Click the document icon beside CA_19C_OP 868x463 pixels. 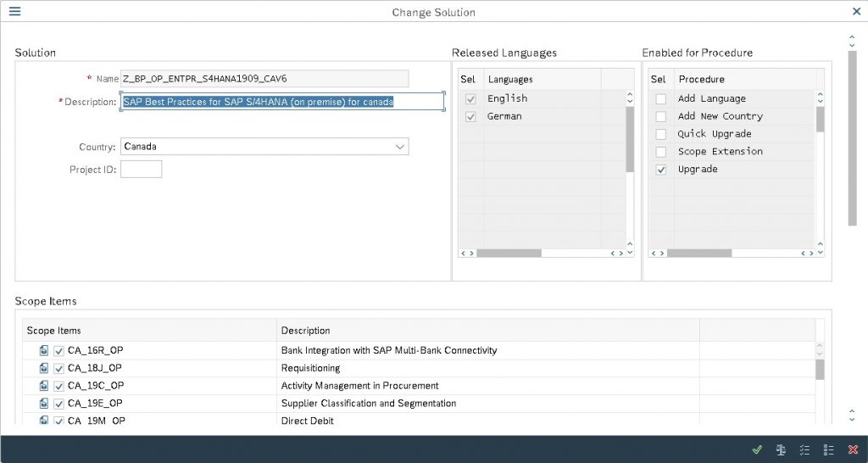click(x=44, y=386)
